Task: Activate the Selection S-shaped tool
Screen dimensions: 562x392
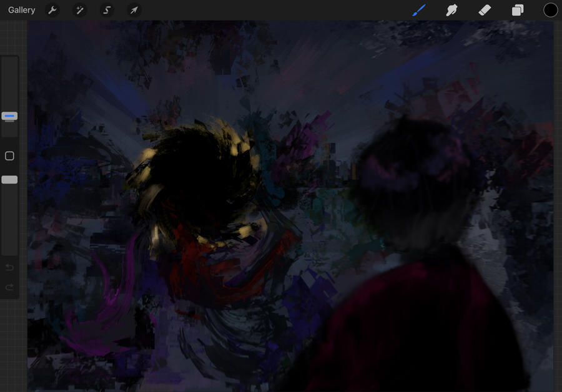Action: click(x=107, y=10)
